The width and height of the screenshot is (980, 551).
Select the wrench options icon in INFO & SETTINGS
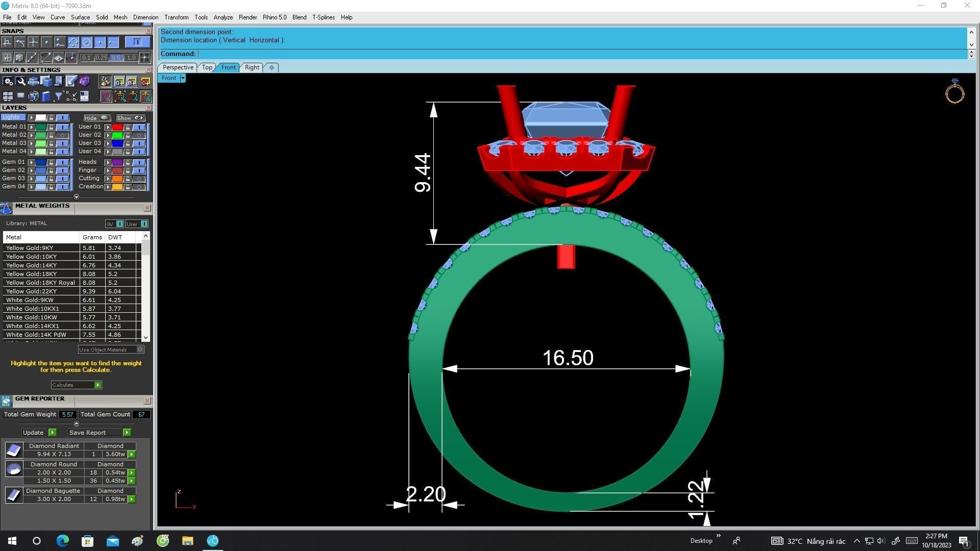click(x=20, y=82)
